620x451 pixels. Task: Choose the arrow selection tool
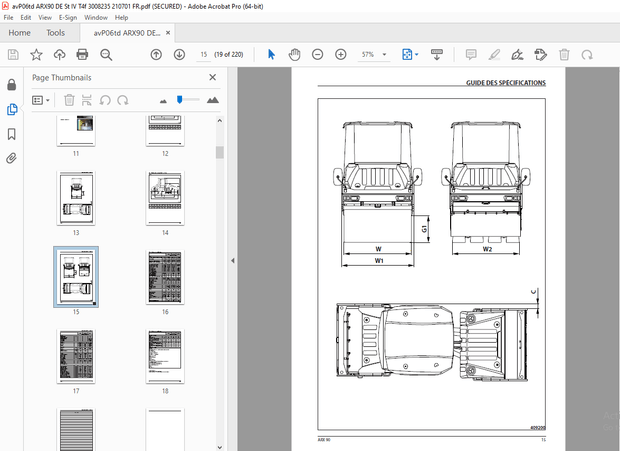point(271,55)
